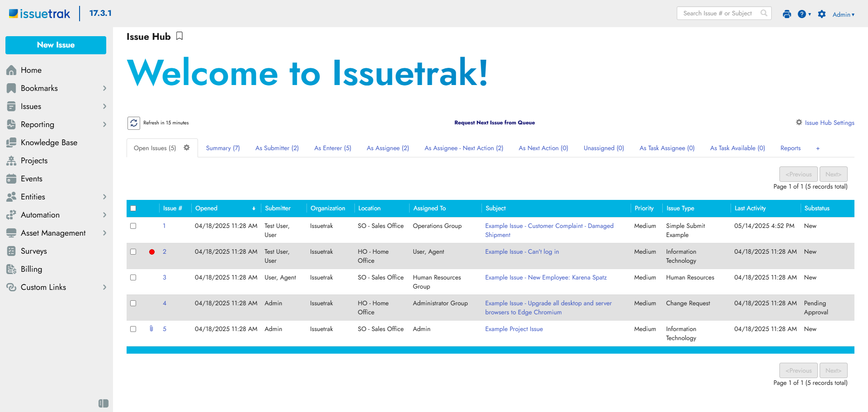Bookmark the Issue Hub page
This screenshot has height=412, width=868.
(x=179, y=36)
